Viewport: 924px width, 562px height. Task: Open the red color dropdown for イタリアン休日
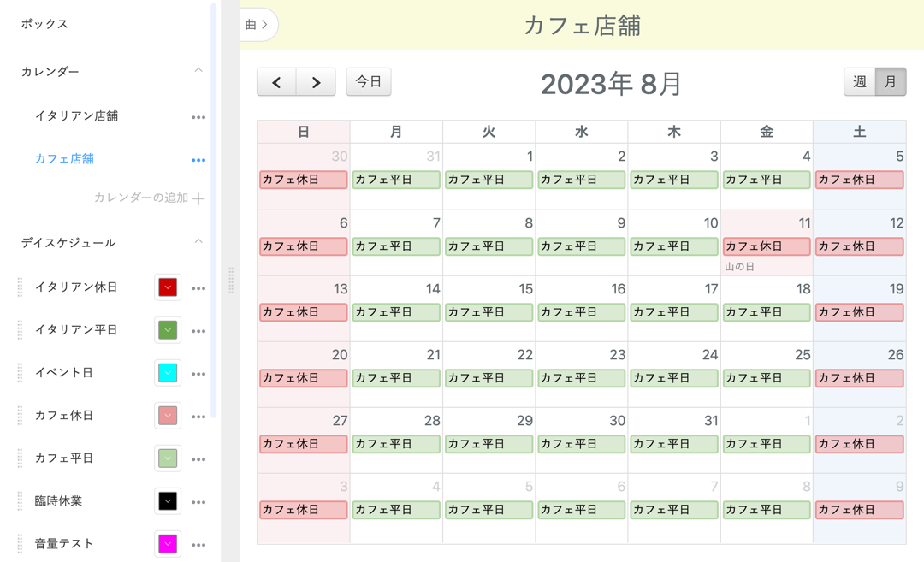coord(168,287)
